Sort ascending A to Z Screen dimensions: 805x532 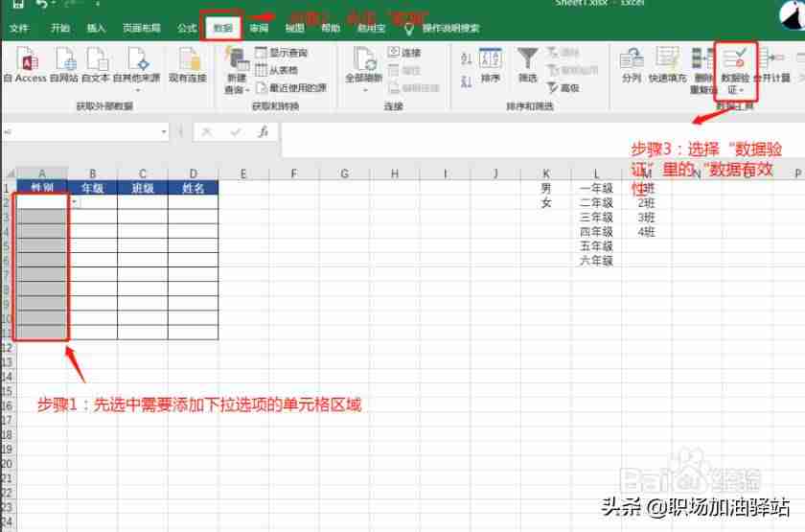(466, 58)
